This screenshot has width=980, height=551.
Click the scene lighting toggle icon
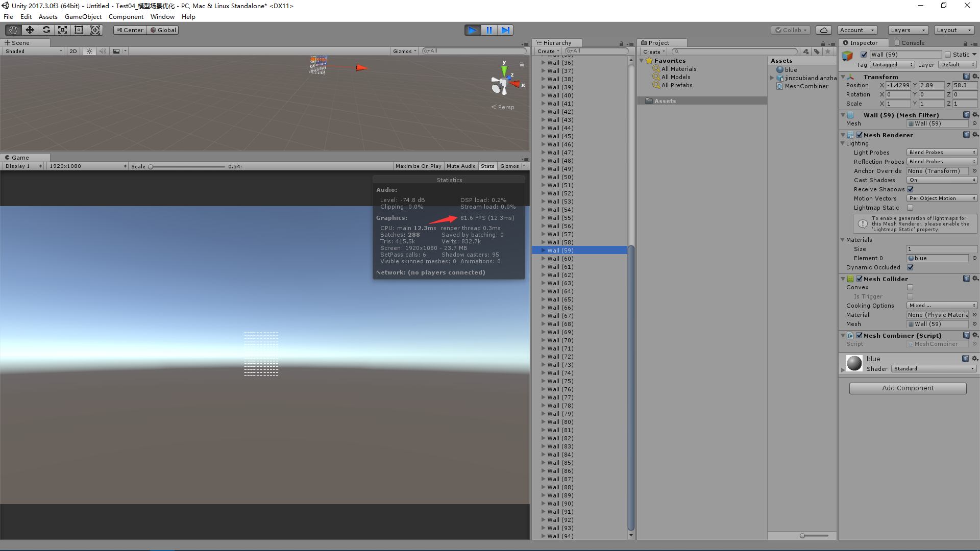pyautogui.click(x=89, y=51)
